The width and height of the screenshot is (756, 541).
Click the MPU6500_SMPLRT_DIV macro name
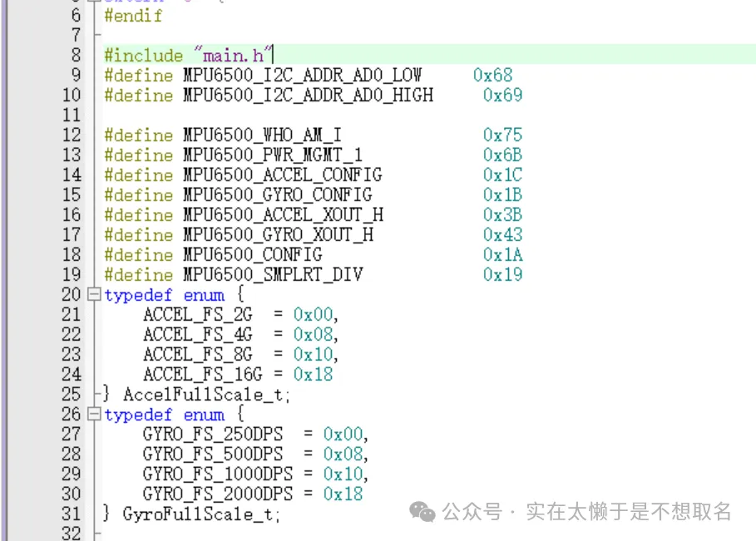[x=272, y=275]
